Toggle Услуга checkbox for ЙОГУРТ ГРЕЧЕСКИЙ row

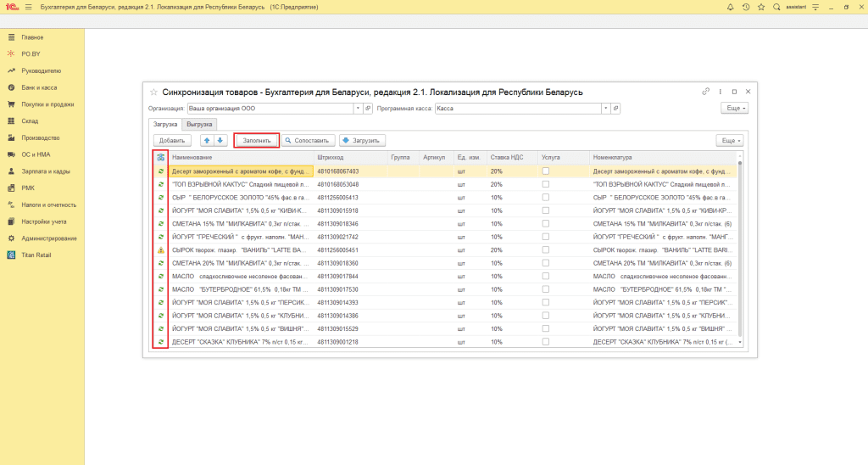pyautogui.click(x=546, y=237)
